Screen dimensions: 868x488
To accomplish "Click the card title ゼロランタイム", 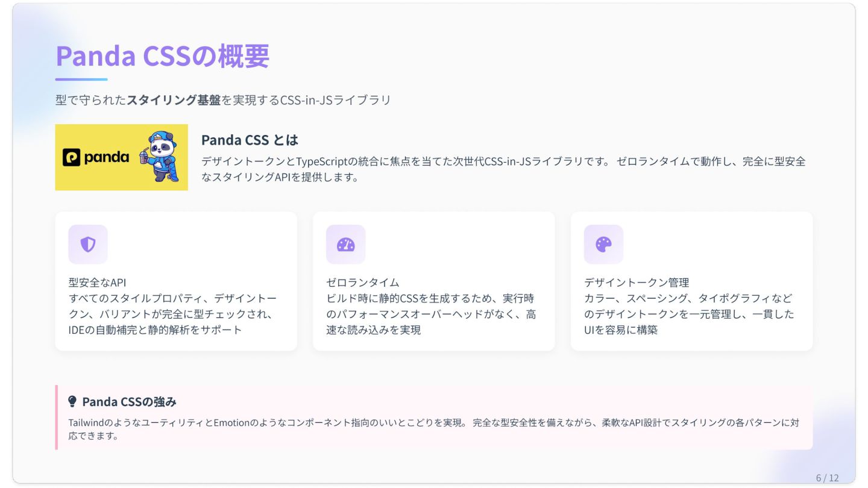I will [362, 283].
